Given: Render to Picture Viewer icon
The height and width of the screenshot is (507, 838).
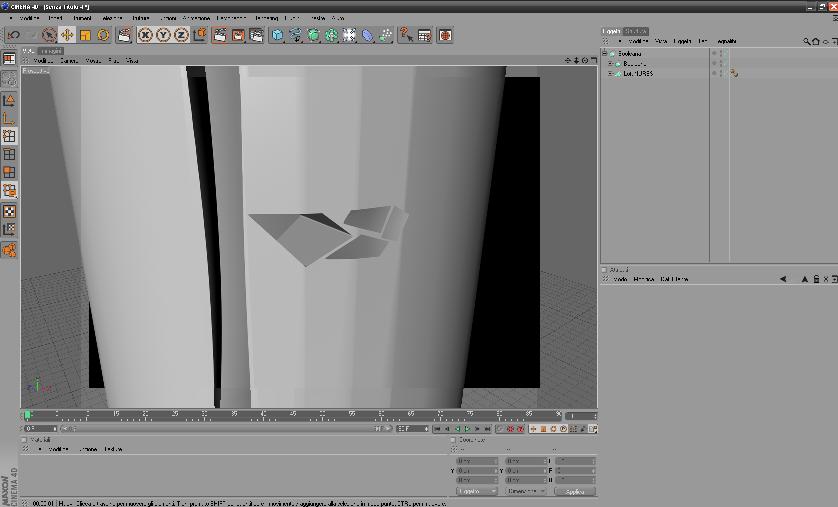Looking at the screenshot, I should [238, 35].
